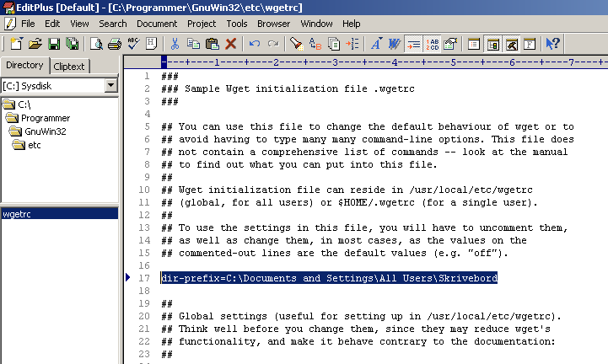Toggle full screen with the F icon
The width and height of the screenshot is (608, 364).
530,44
